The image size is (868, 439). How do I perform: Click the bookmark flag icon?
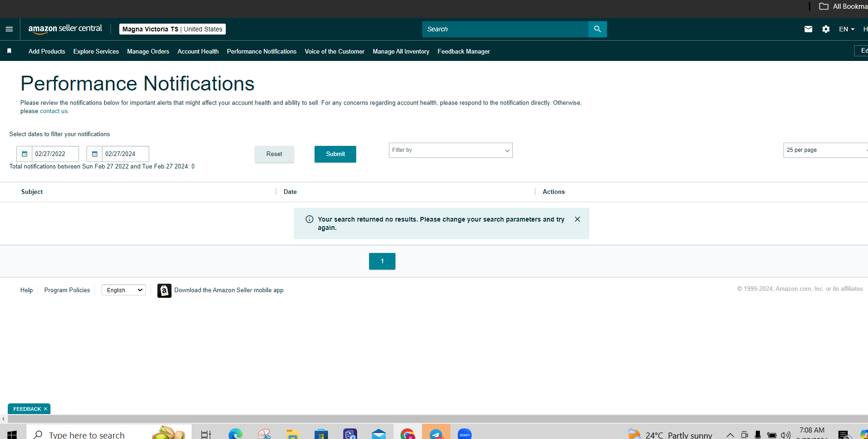pos(9,51)
